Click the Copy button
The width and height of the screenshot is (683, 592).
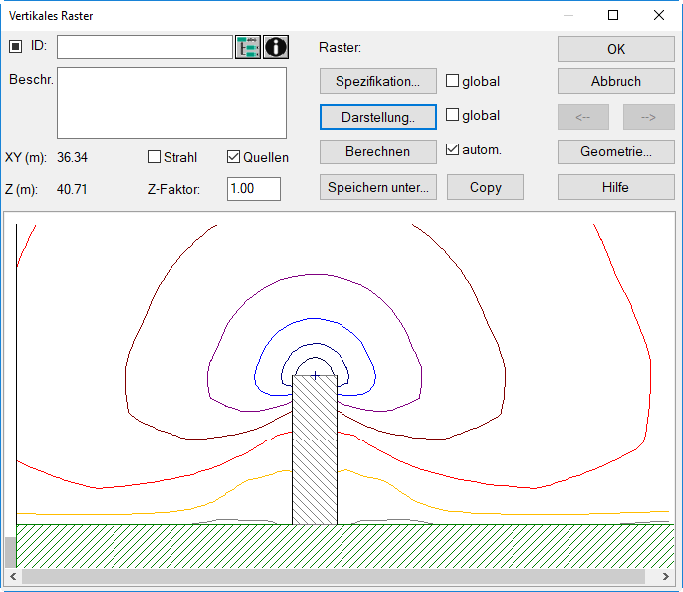tap(485, 187)
